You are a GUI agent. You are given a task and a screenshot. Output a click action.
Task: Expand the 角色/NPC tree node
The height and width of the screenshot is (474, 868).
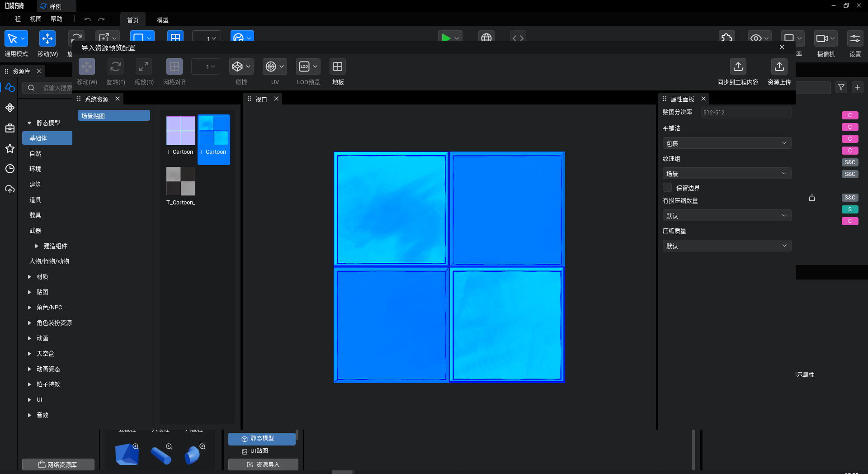(29, 308)
